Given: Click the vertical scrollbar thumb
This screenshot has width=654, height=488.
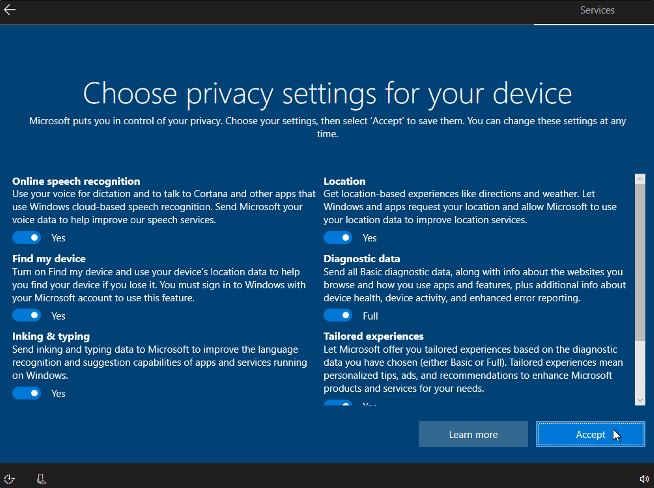Looking at the screenshot, I should pos(640,262).
